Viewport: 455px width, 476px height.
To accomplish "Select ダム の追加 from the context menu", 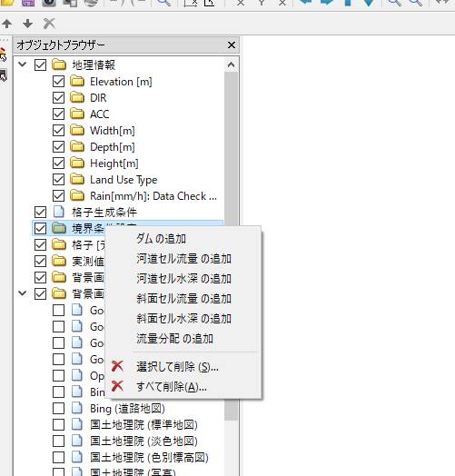I will [183, 239].
